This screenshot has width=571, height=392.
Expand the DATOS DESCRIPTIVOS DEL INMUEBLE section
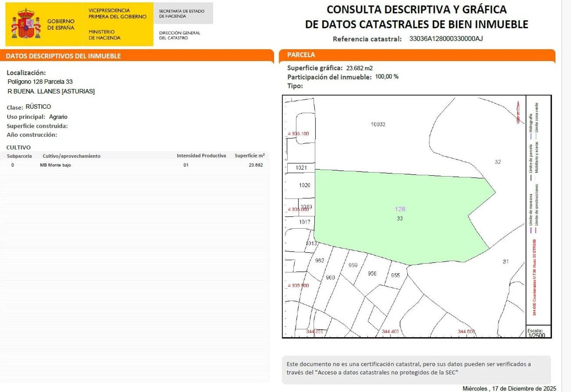(x=63, y=56)
